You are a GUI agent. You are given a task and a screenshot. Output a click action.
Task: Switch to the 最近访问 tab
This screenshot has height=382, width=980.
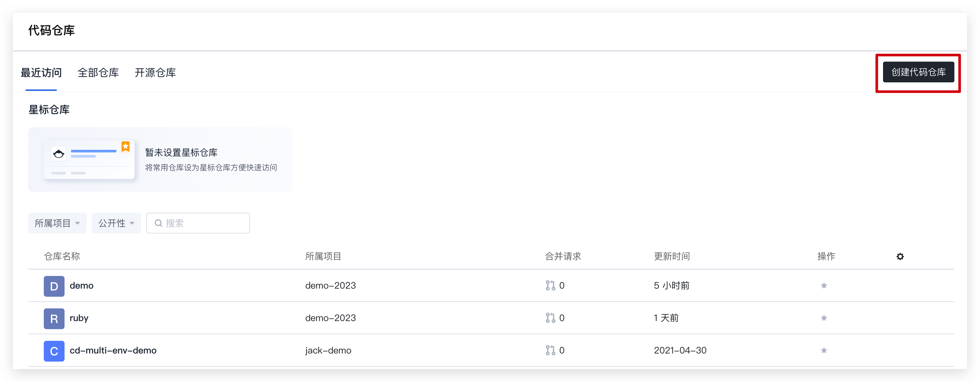pyautogui.click(x=41, y=73)
